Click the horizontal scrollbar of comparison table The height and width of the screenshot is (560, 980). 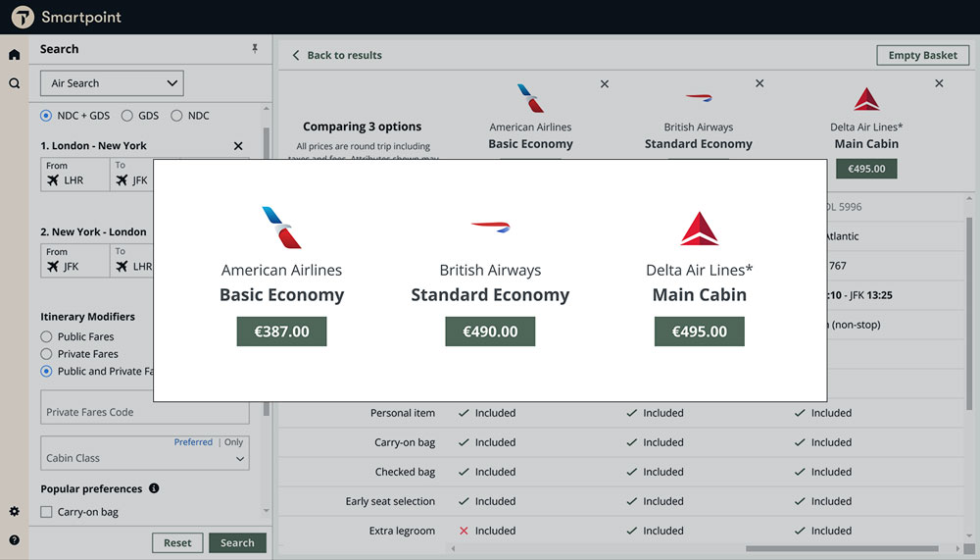tap(842, 549)
